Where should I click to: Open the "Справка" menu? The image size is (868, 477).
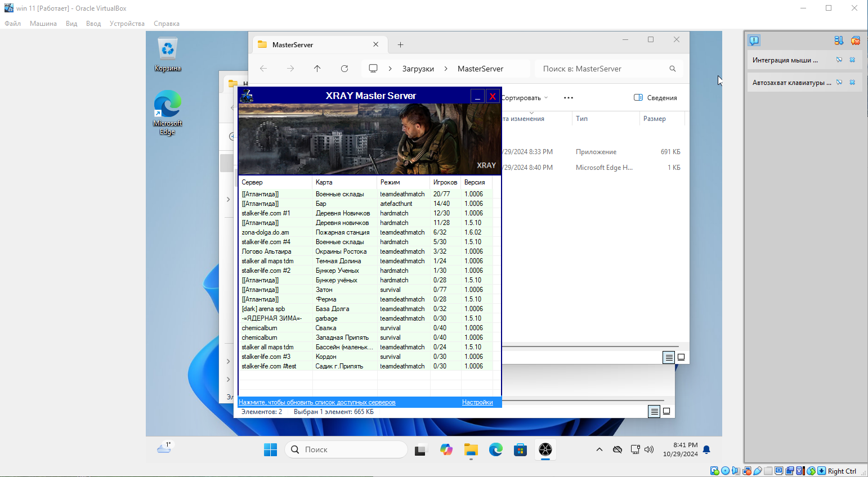pos(167,24)
